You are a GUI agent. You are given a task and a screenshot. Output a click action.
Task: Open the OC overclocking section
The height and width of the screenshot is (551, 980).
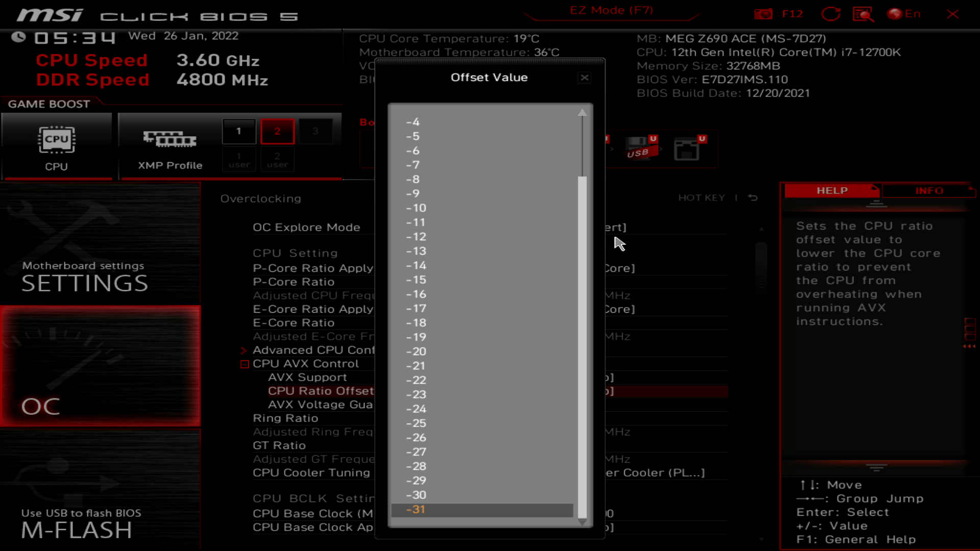[100, 366]
